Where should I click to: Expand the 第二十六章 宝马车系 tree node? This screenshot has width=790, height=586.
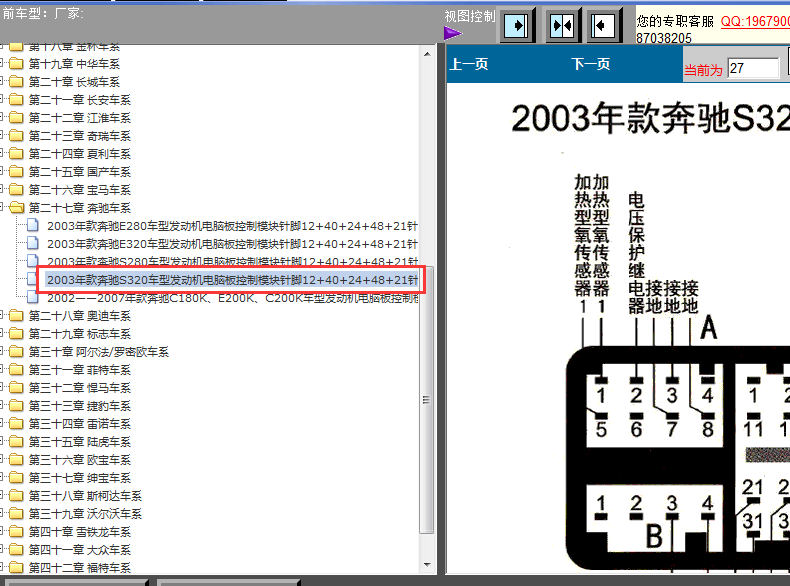click(x=2, y=189)
